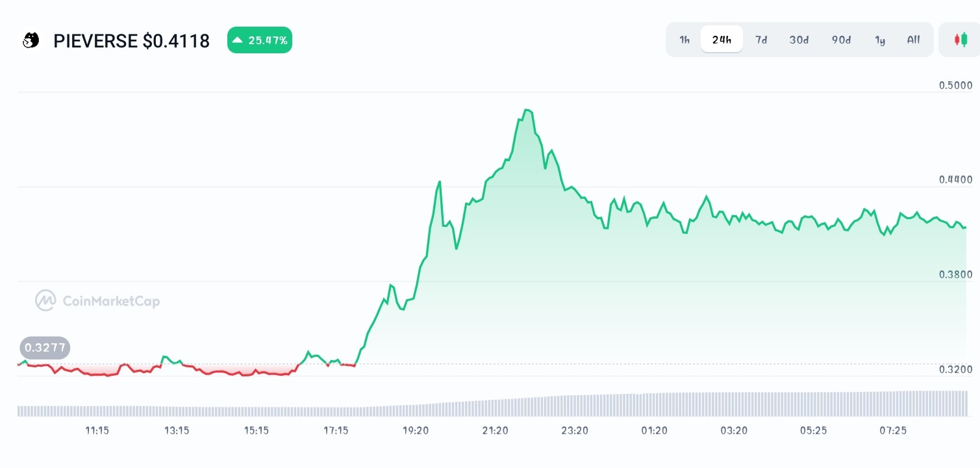This screenshot has width=980, height=468.
Task: Switch chart to candlestick view icon
Action: coord(960,40)
